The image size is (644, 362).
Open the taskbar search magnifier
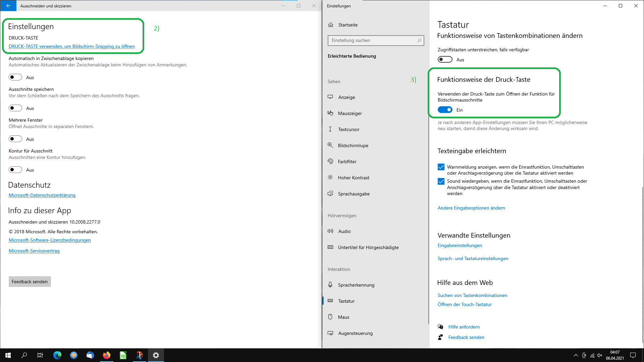(24, 355)
